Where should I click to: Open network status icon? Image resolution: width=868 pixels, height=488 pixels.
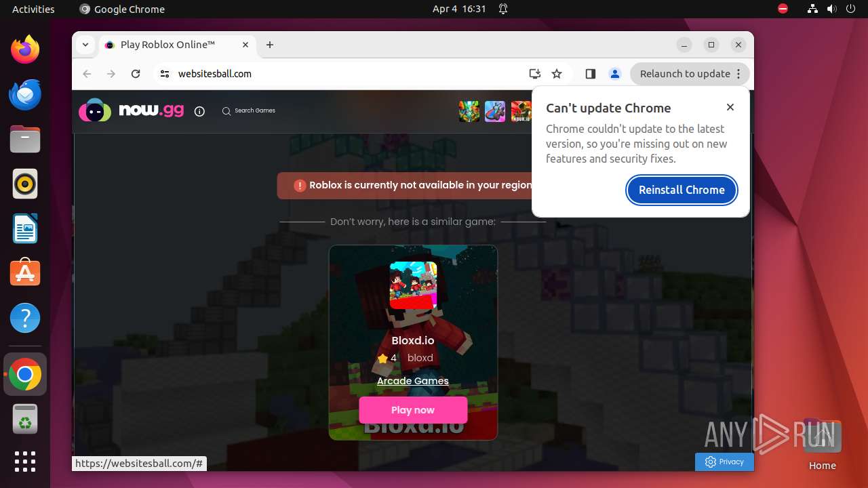(812, 9)
